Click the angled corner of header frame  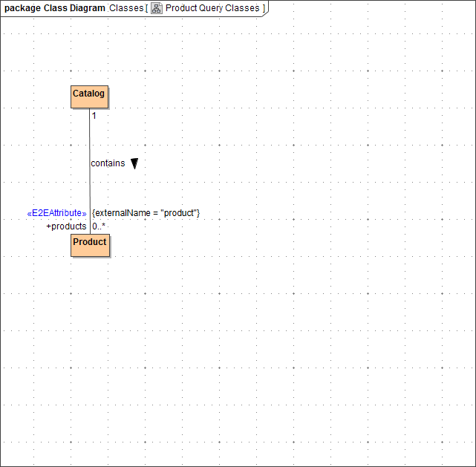coord(268,10)
